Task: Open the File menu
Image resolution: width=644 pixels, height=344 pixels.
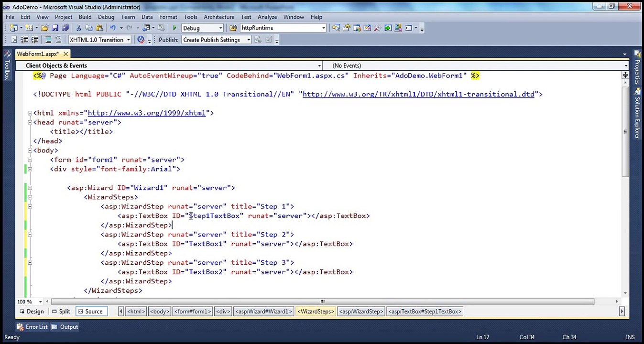Action: (x=10, y=17)
